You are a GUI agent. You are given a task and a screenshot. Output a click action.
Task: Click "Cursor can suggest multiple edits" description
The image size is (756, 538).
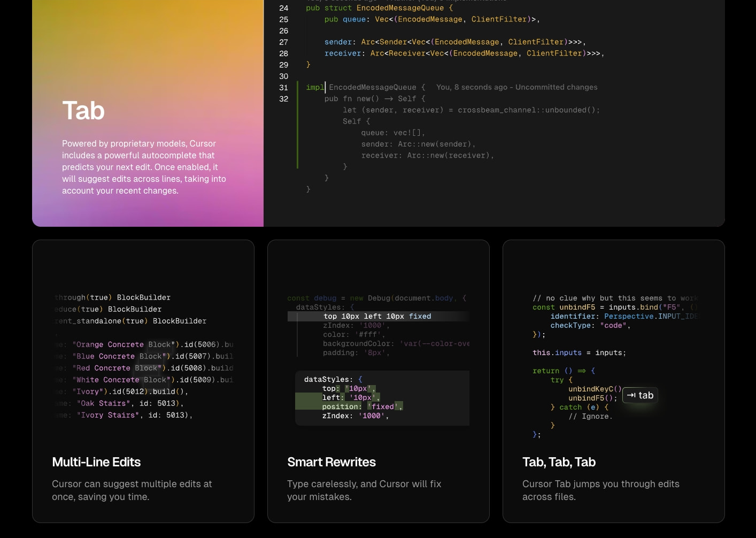pos(132,490)
